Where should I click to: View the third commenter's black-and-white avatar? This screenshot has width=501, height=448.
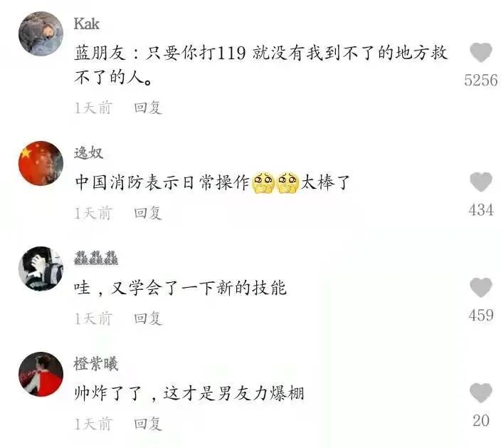pos(41,269)
